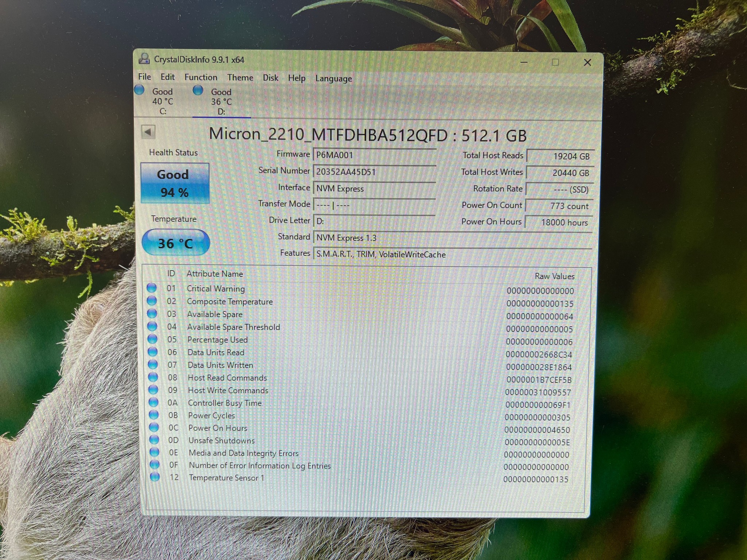Open the Help menu
This screenshot has width=747, height=560.
coord(297,78)
